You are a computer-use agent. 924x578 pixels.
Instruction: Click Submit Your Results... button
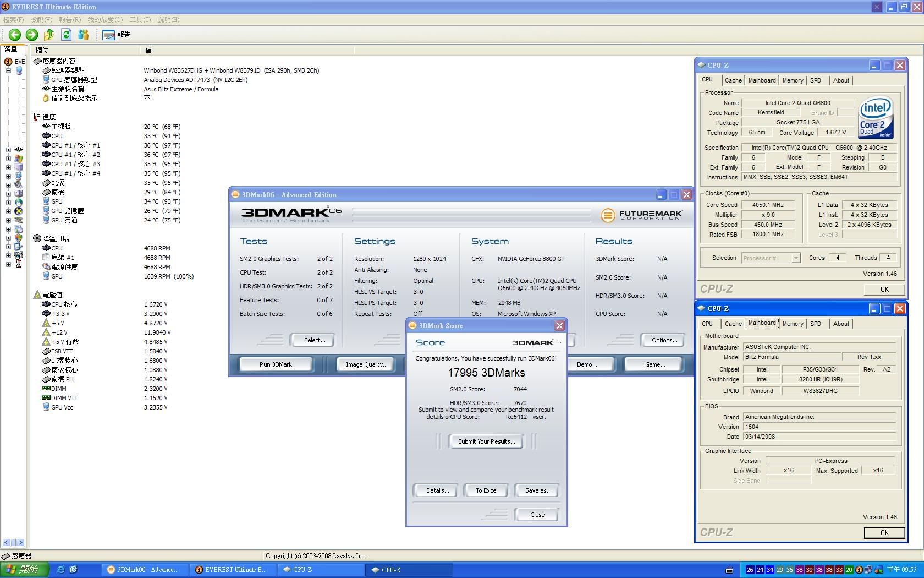pyautogui.click(x=487, y=441)
